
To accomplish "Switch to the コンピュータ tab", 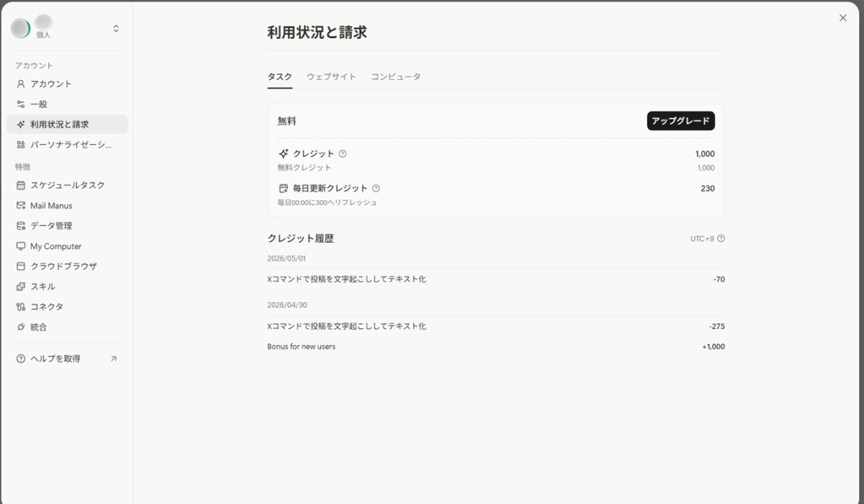I will (396, 76).
